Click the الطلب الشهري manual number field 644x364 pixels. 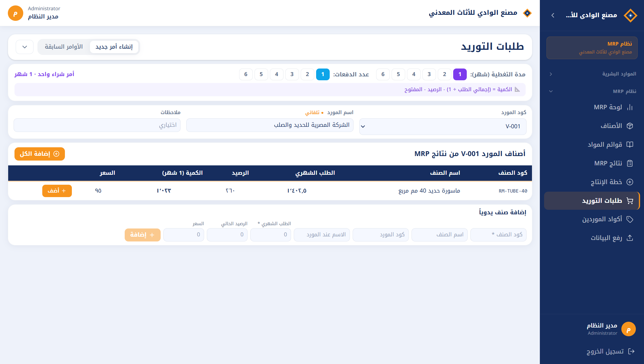271,235
